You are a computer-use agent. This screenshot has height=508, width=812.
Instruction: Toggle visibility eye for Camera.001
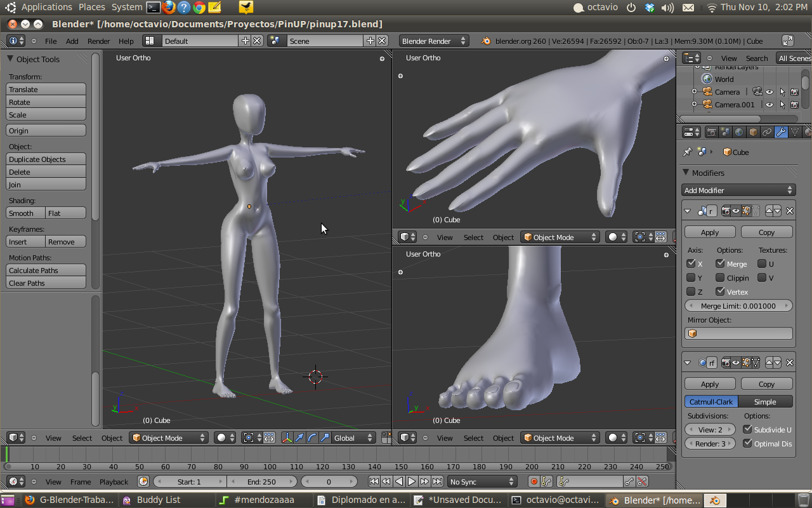[769, 105]
